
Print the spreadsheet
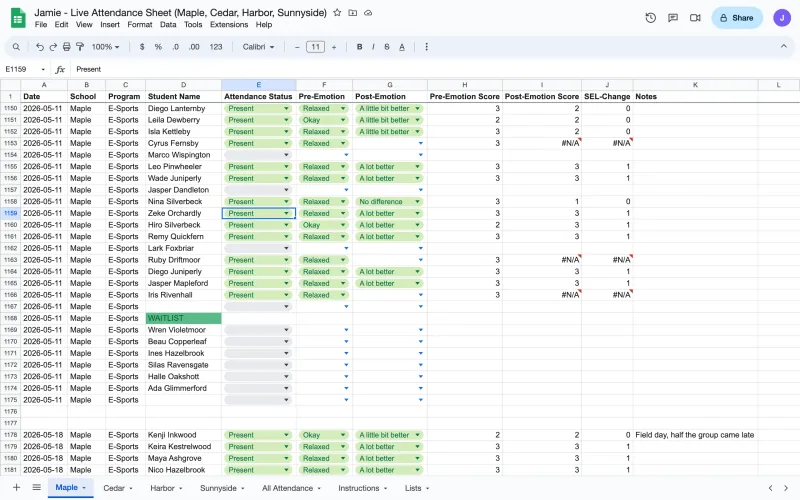(x=66, y=47)
